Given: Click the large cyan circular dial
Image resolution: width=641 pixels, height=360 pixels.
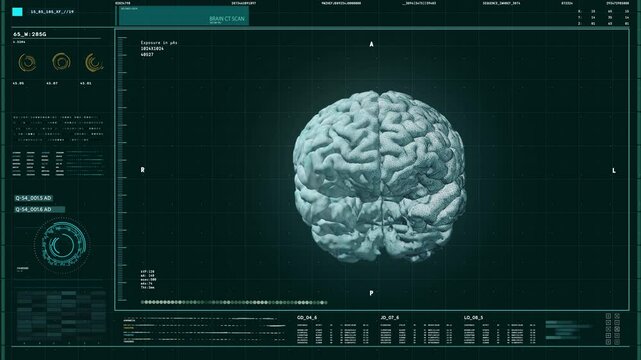Looking at the screenshot, I should click(61, 245).
